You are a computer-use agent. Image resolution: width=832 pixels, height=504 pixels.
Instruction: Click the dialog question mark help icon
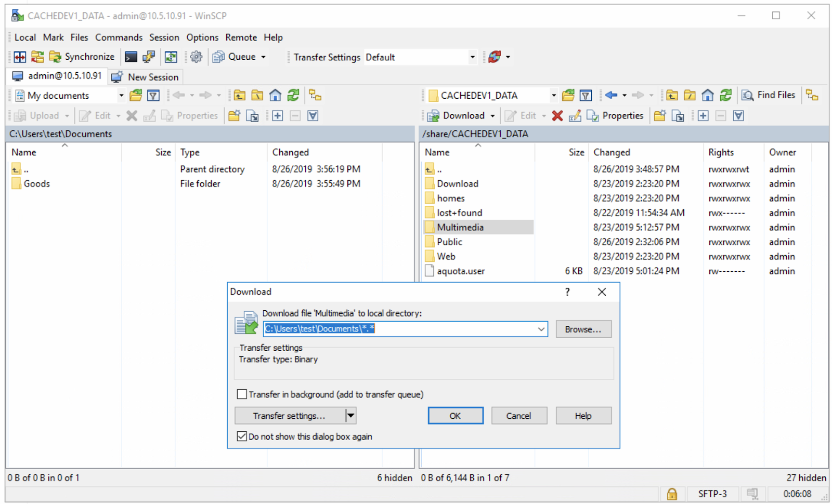pos(567,292)
